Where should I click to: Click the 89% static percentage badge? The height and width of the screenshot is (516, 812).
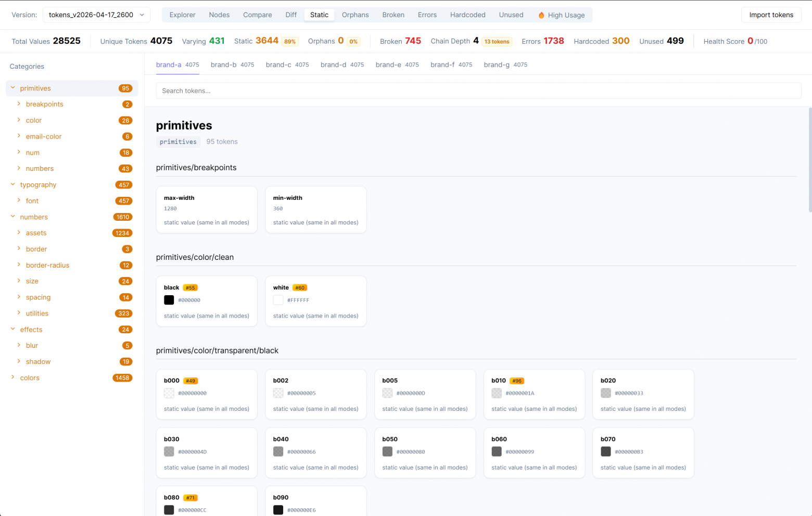click(x=290, y=42)
